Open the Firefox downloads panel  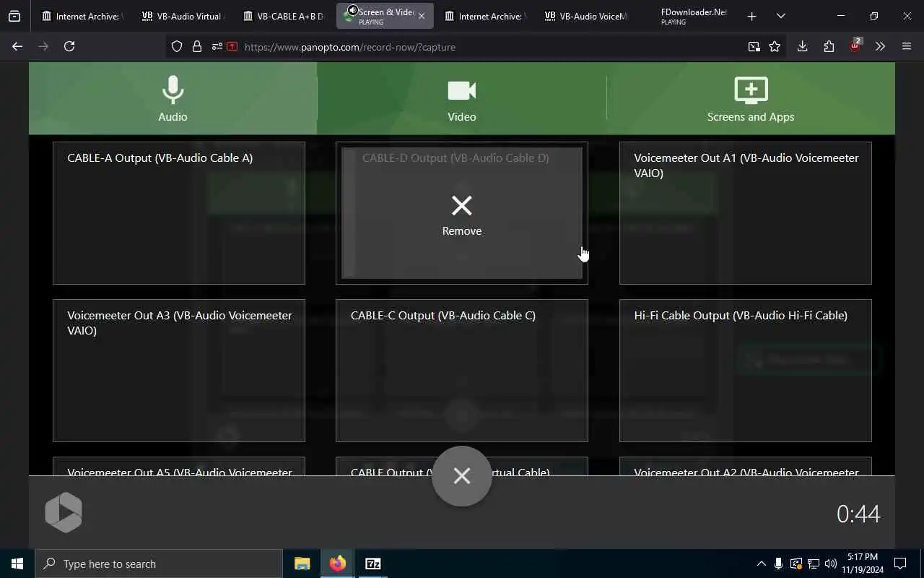(x=802, y=46)
